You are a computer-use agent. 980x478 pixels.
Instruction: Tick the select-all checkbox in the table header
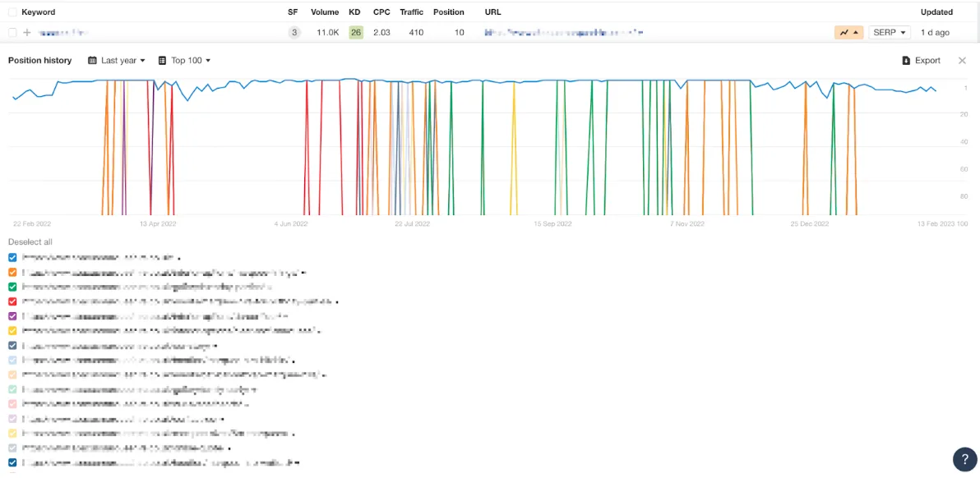click(x=12, y=11)
